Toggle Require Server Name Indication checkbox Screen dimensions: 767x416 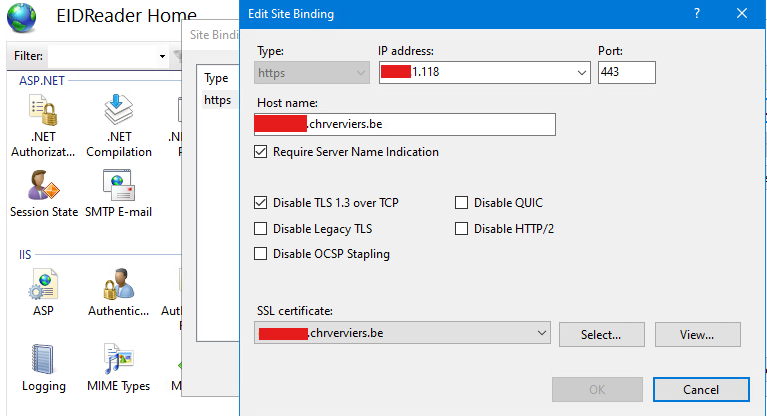[x=261, y=152]
